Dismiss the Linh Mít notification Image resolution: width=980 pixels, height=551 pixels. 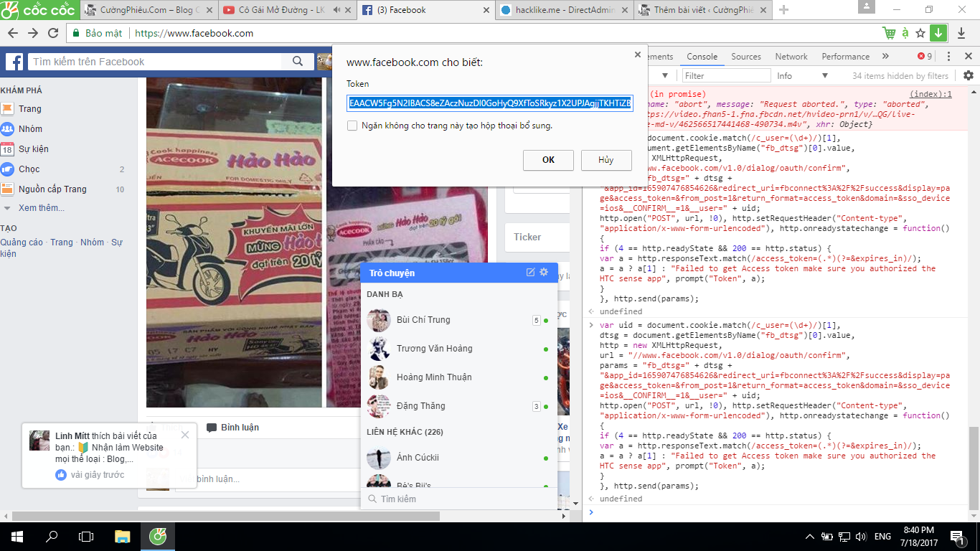[185, 435]
